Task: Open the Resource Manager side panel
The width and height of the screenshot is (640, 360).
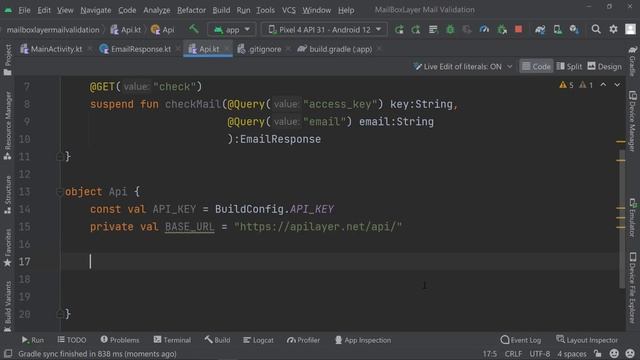Action: click(x=7, y=125)
